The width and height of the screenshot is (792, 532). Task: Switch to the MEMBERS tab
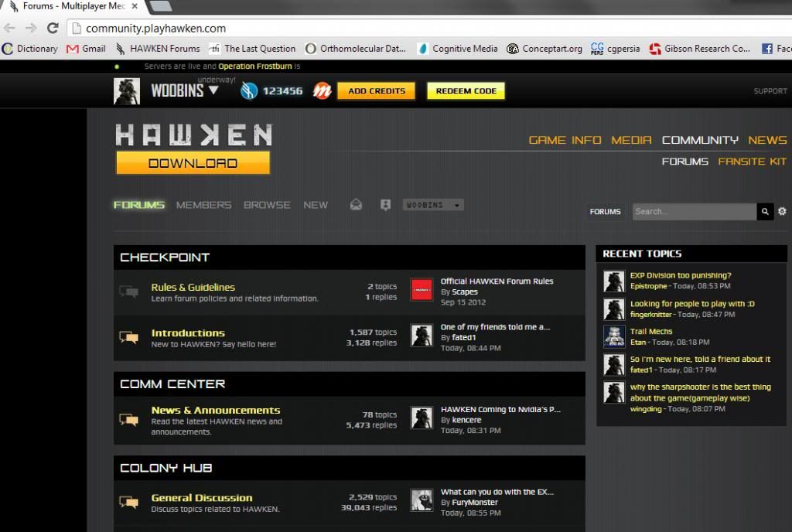[203, 205]
